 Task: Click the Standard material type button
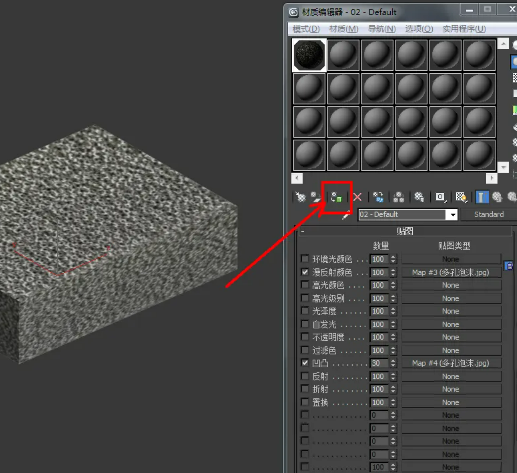(489, 214)
